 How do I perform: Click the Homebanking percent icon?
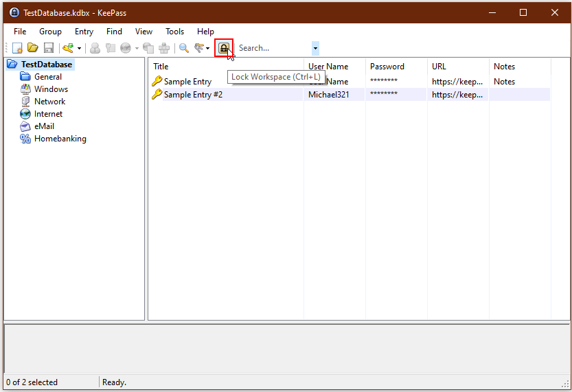click(25, 139)
